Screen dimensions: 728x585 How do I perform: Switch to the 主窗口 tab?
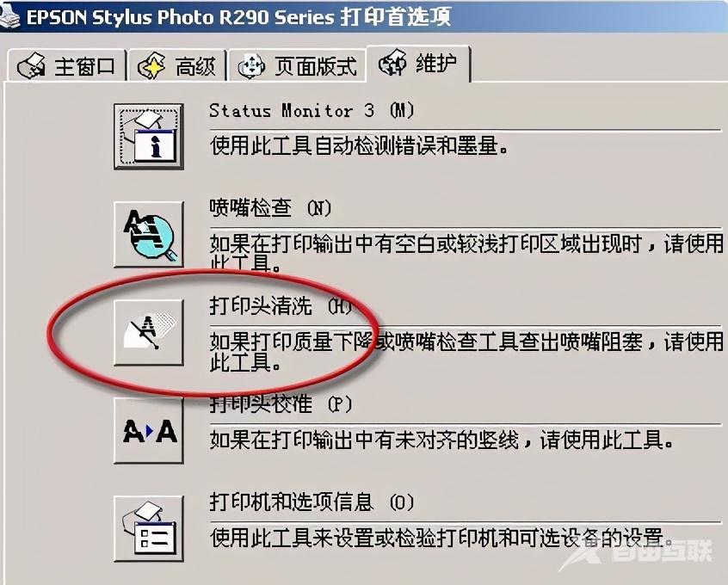point(66,65)
